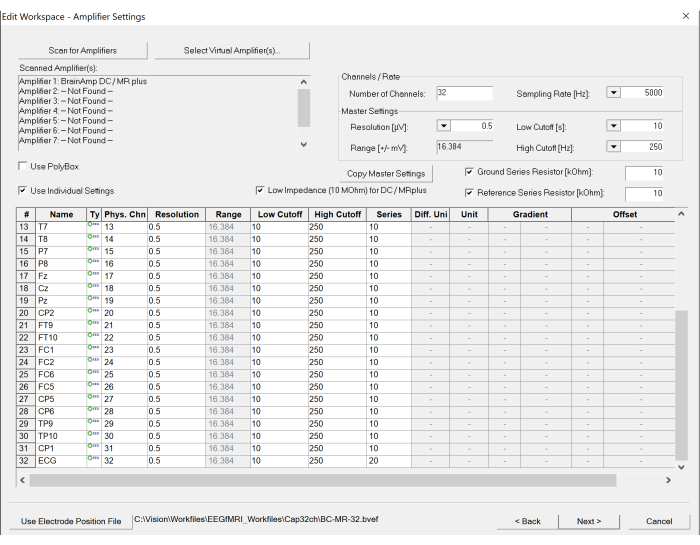Click the electrode type icon for CP6 row

click(93, 408)
